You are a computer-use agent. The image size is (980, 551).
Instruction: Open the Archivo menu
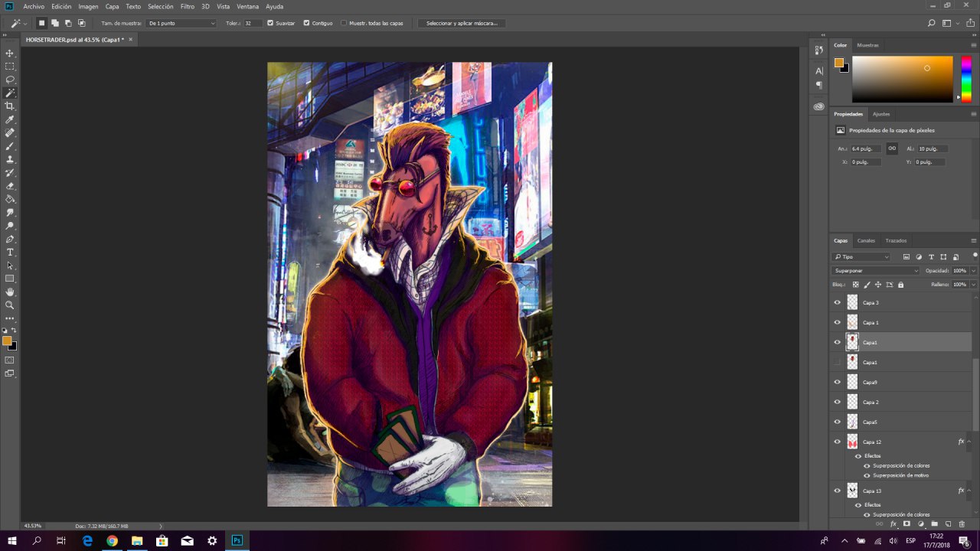click(x=34, y=6)
